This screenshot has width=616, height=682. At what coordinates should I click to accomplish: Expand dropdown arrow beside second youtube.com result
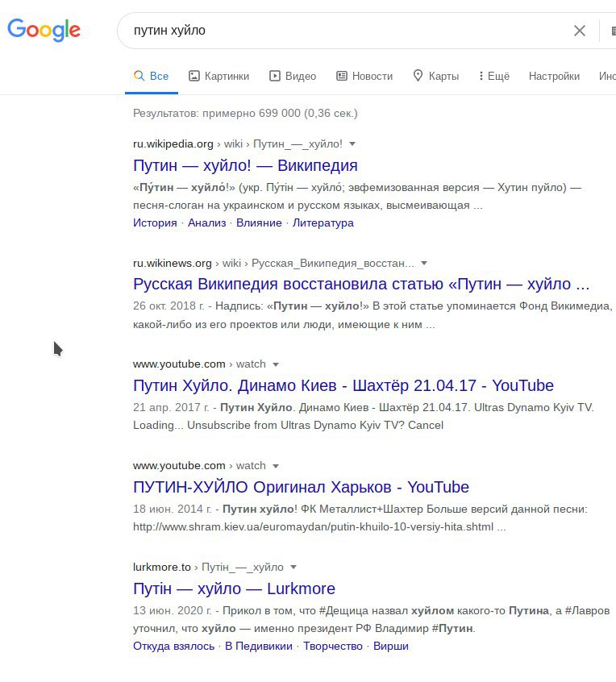(276, 466)
